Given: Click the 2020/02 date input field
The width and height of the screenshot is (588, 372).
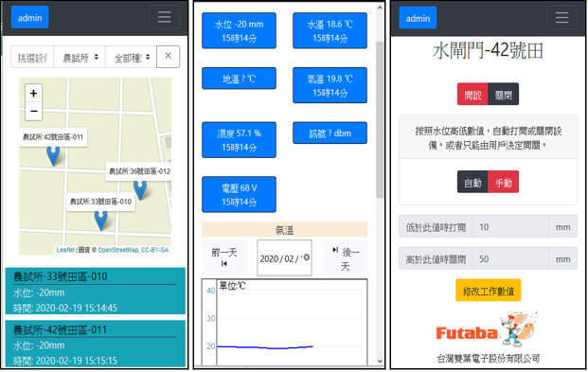Looking at the screenshot, I should point(284,258).
